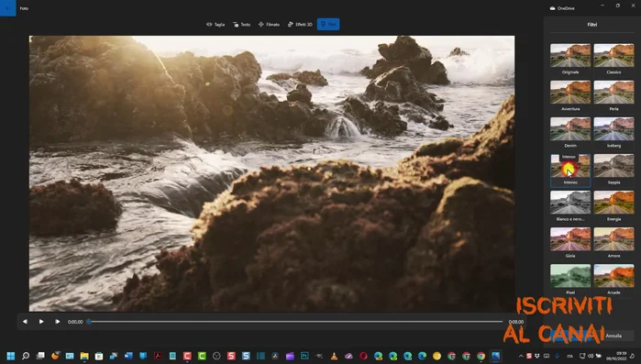Step forward one frame
This screenshot has height=364, width=641.
tap(57, 322)
